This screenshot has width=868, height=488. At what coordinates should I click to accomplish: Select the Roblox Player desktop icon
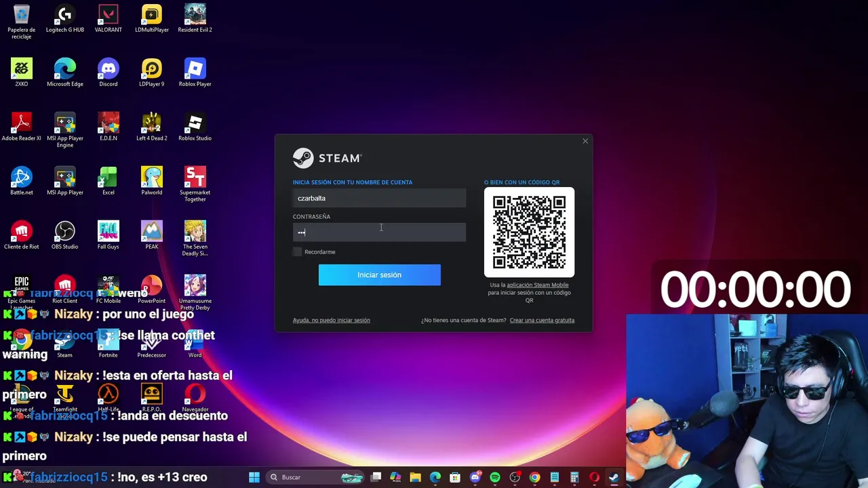pos(195,73)
